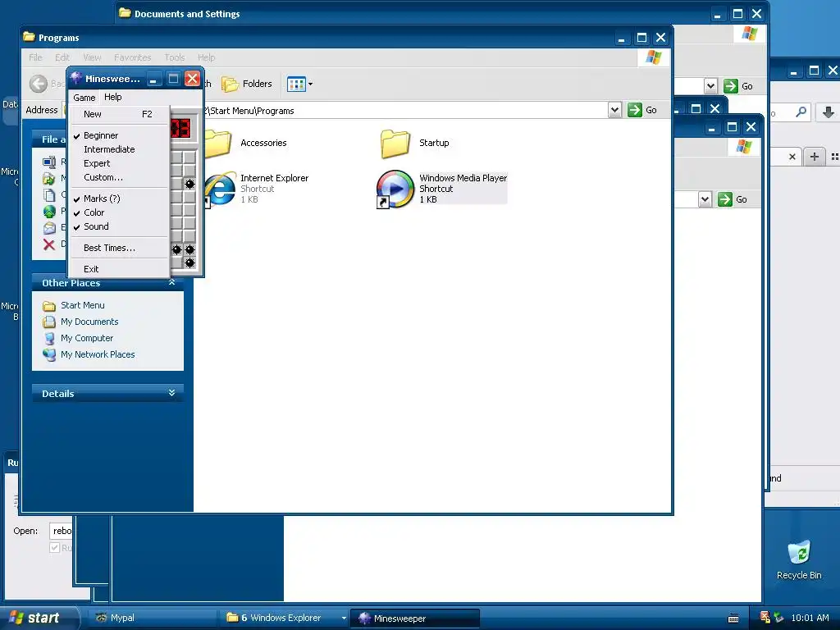Open address dropdown in Documents and Settings window

pyautogui.click(x=710, y=85)
